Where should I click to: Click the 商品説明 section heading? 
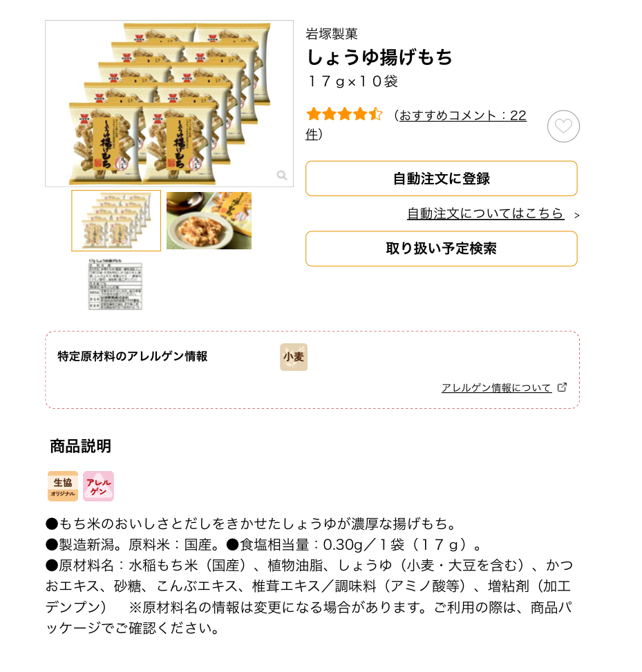click(81, 446)
